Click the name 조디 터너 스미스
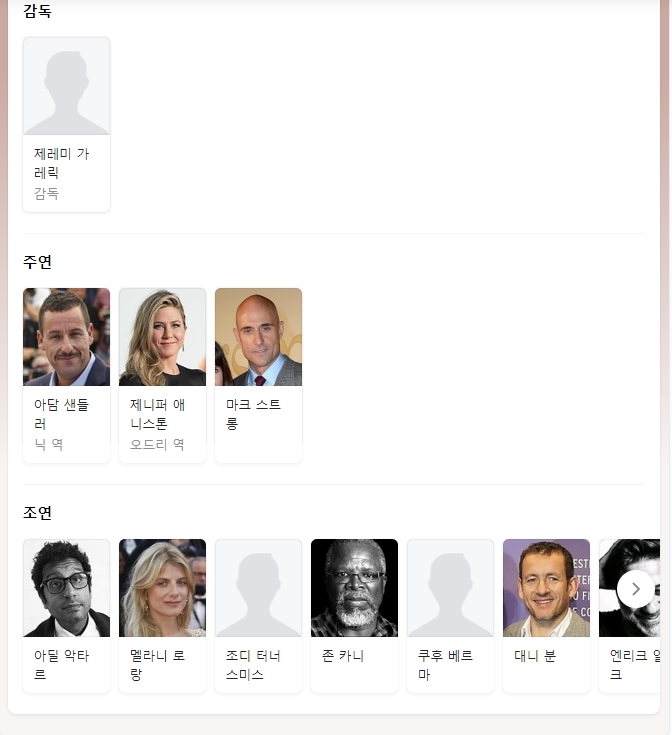 (253, 665)
